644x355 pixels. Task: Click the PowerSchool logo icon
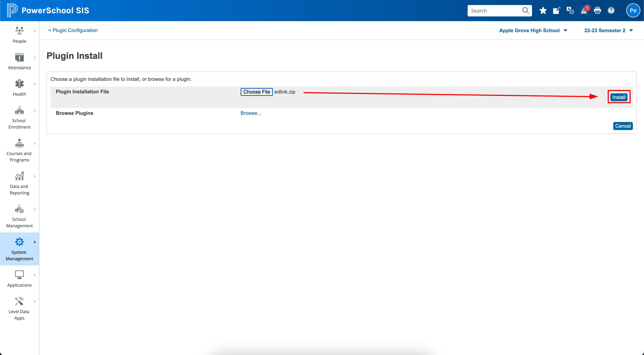[x=12, y=10]
